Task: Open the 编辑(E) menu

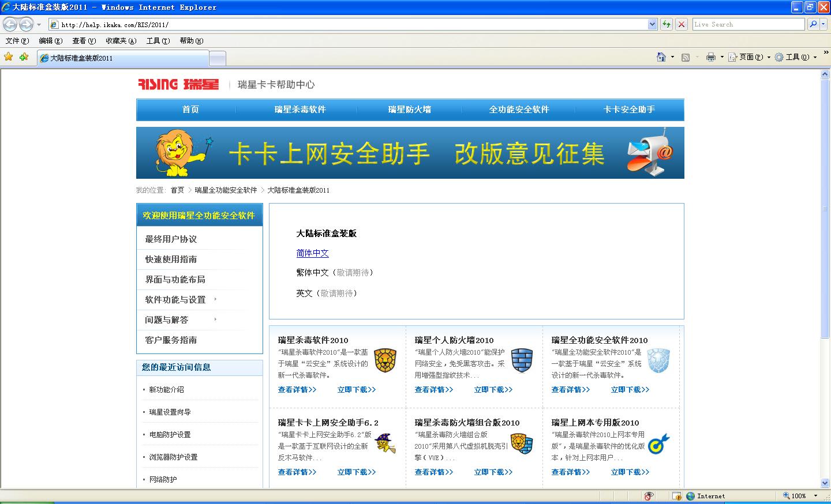Action: 50,41
